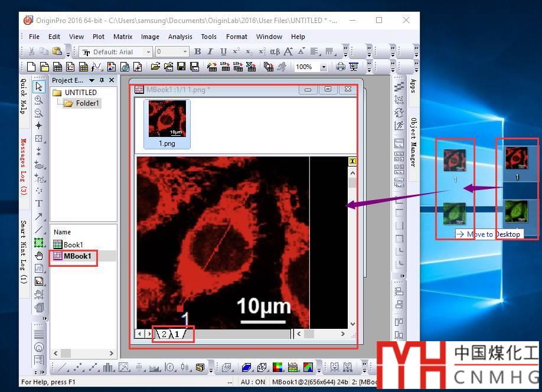Open the font size dropdown

(185, 52)
